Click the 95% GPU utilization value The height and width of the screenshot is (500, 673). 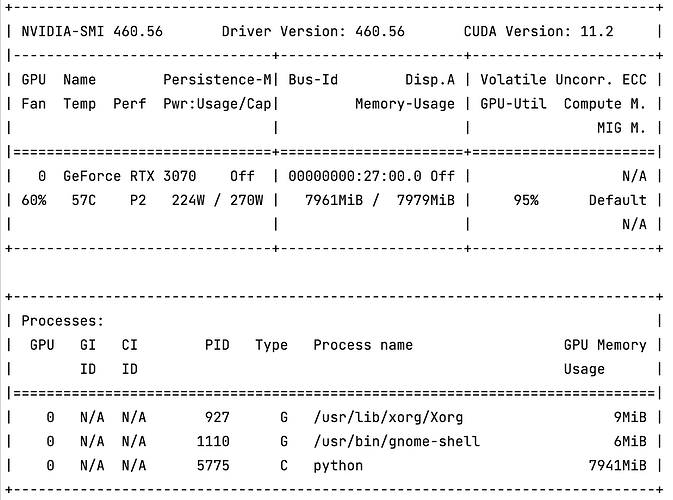(525, 199)
